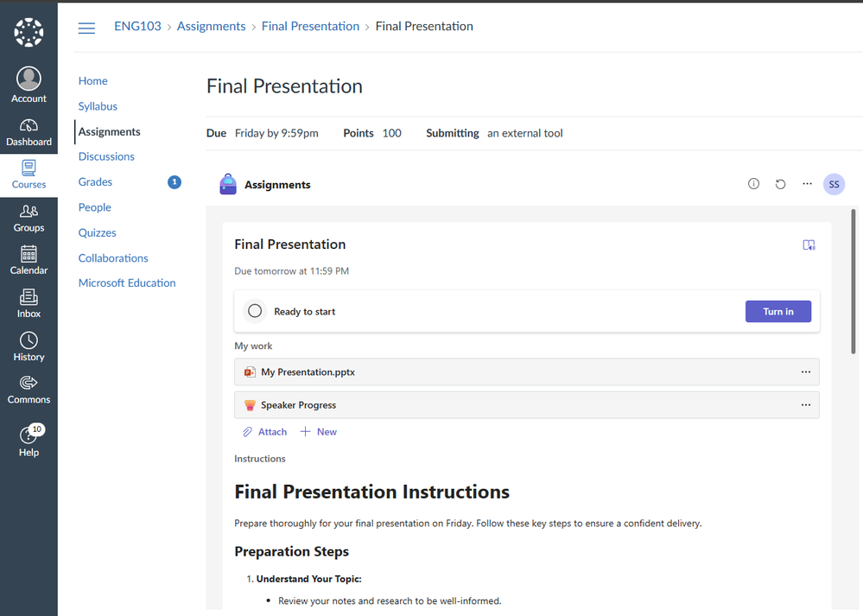This screenshot has width=863, height=616.
Task: Click the info icon in Assignments header
Action: [753, 184]
